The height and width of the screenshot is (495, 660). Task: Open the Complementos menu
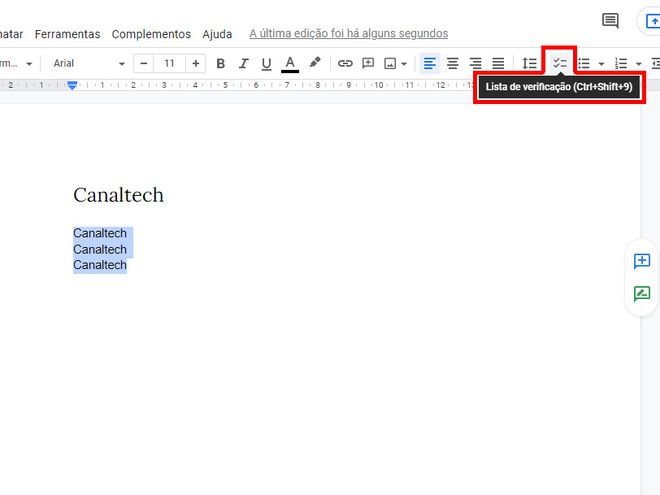pyautogui.click(x=151, y=34)
